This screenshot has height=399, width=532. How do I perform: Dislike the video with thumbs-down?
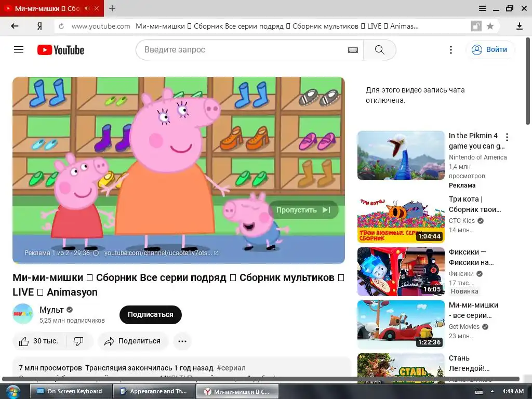click(79, 341)
